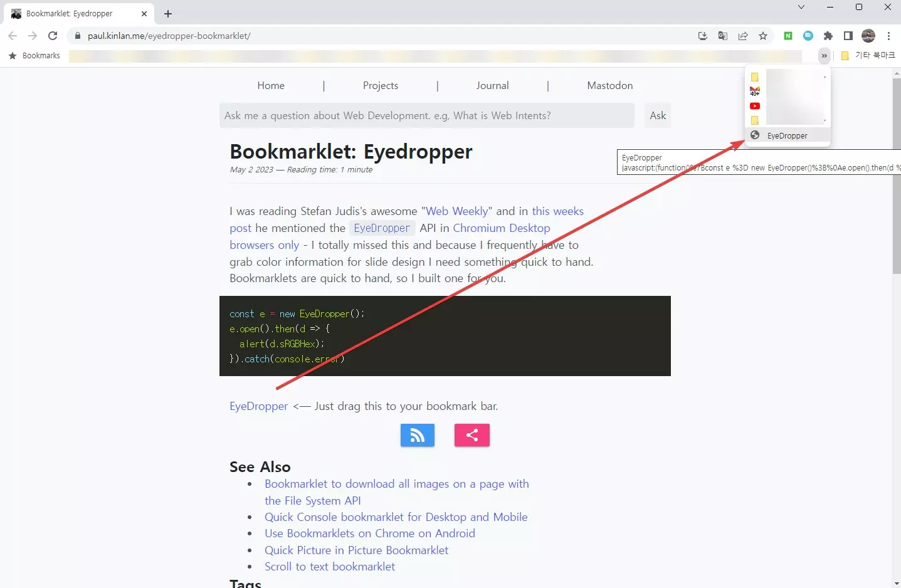This screenshot has height=588, width=901.
Task: Open Quick Picture in Picture Bookmarklet link
Action: click(357, 550)
